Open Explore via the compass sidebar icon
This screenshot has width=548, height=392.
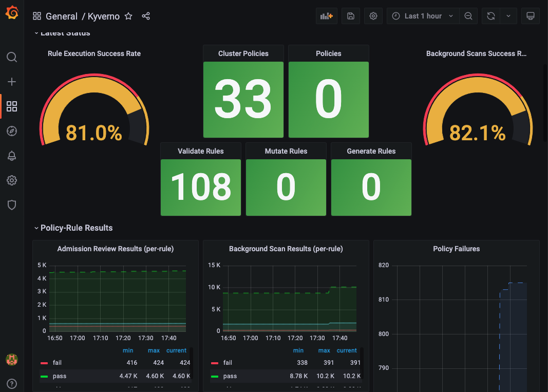12,131
